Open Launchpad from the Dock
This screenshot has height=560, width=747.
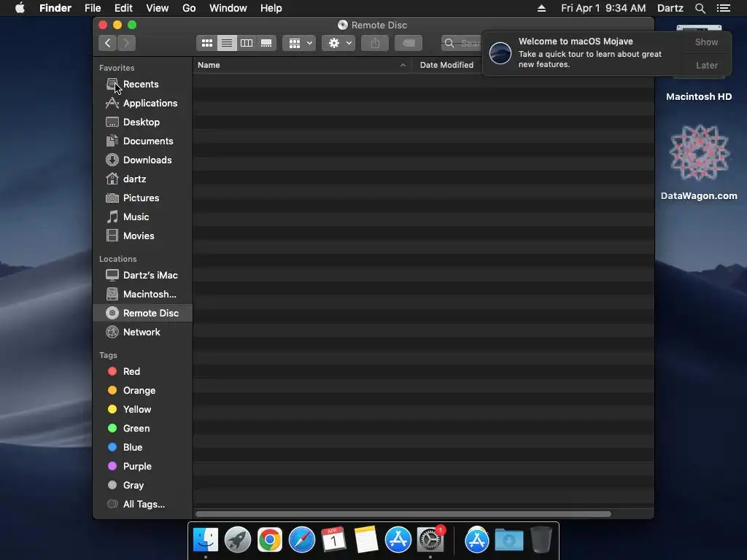click(x=238, y=540)
